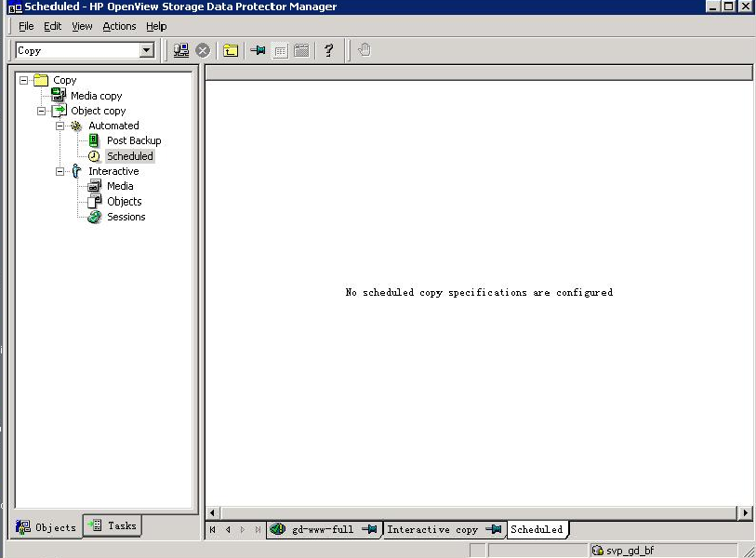Select the Post Backup tree item
Screen dimensions: 756x558
tap(134, 140)
